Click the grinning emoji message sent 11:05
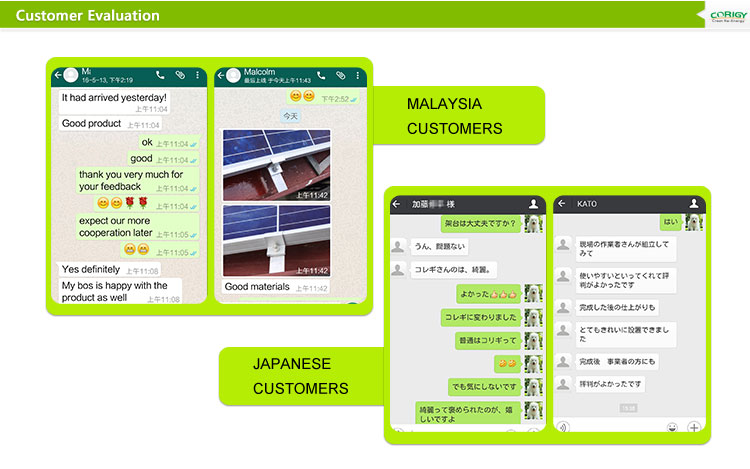 point(160,250)
